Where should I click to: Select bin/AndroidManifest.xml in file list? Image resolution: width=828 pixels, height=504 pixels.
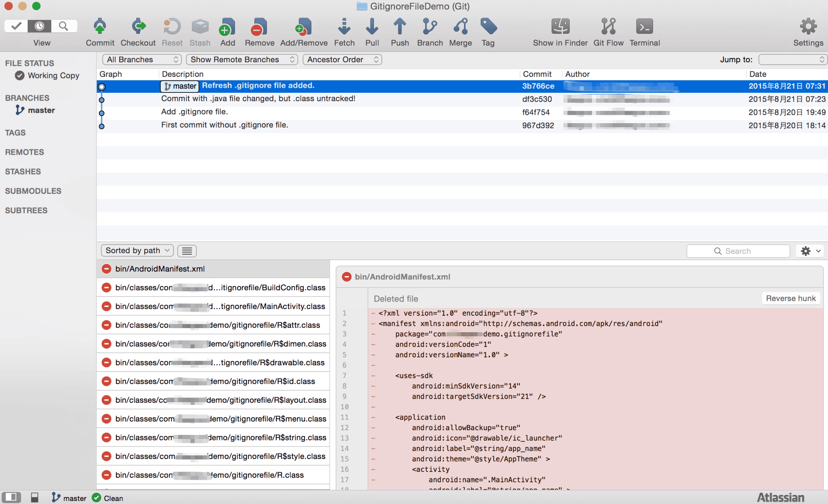213,269
